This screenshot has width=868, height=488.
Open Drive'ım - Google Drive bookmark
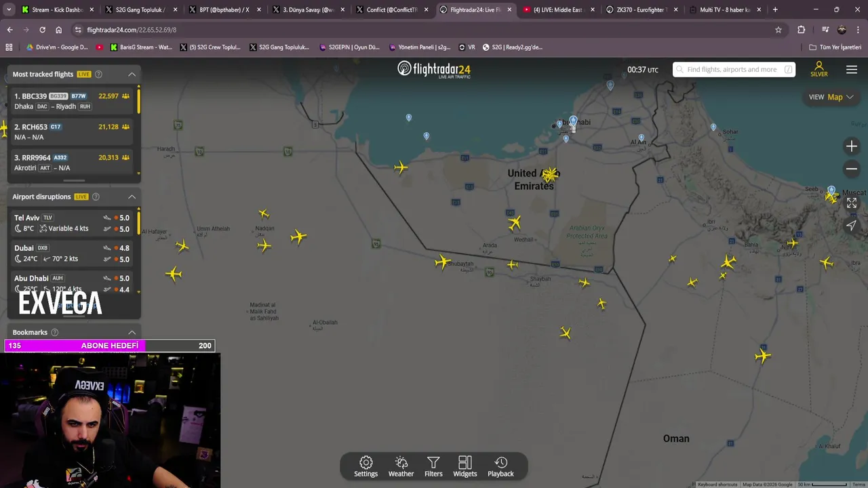tap(57, 47)
